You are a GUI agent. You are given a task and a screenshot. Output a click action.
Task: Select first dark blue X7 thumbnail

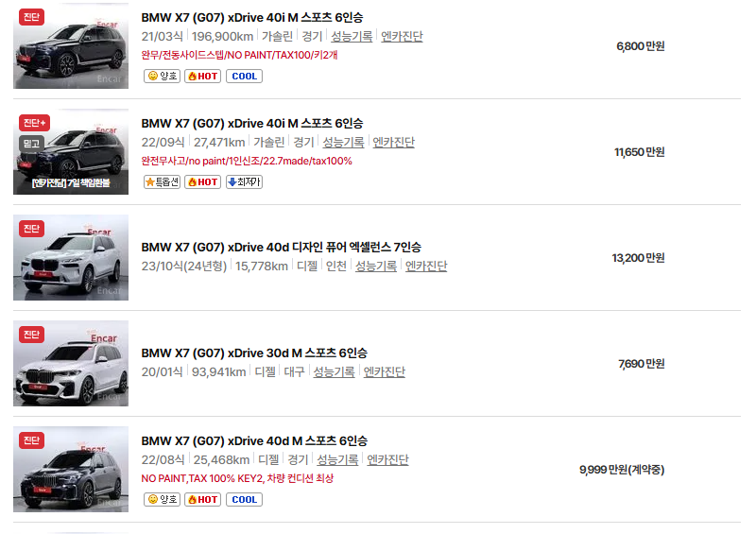[71, 45]
